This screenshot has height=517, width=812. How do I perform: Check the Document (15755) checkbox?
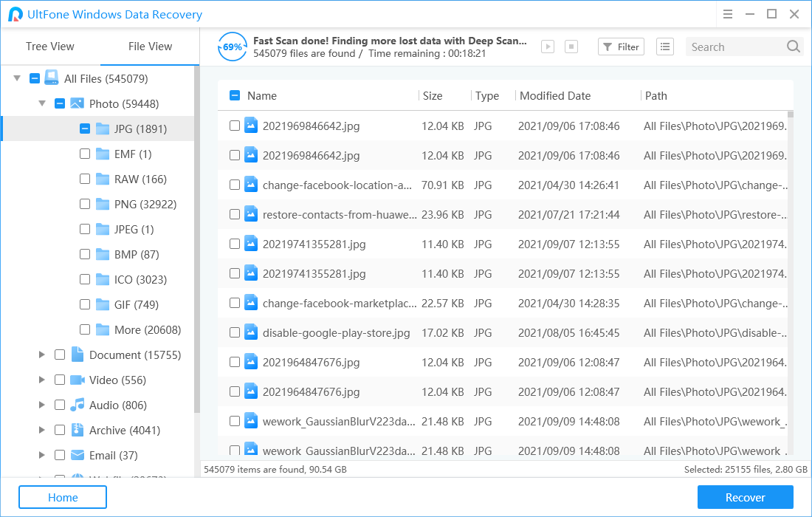(x=60, y=355)
